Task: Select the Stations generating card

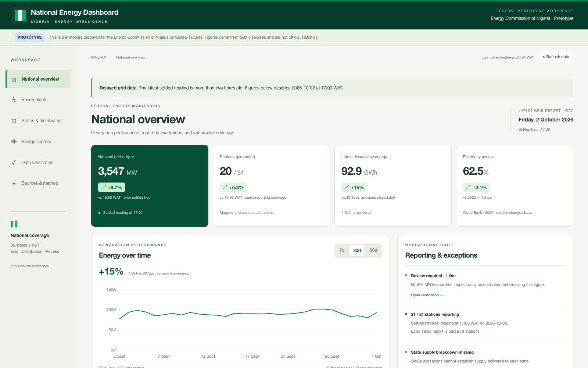Action: (271, 186)
